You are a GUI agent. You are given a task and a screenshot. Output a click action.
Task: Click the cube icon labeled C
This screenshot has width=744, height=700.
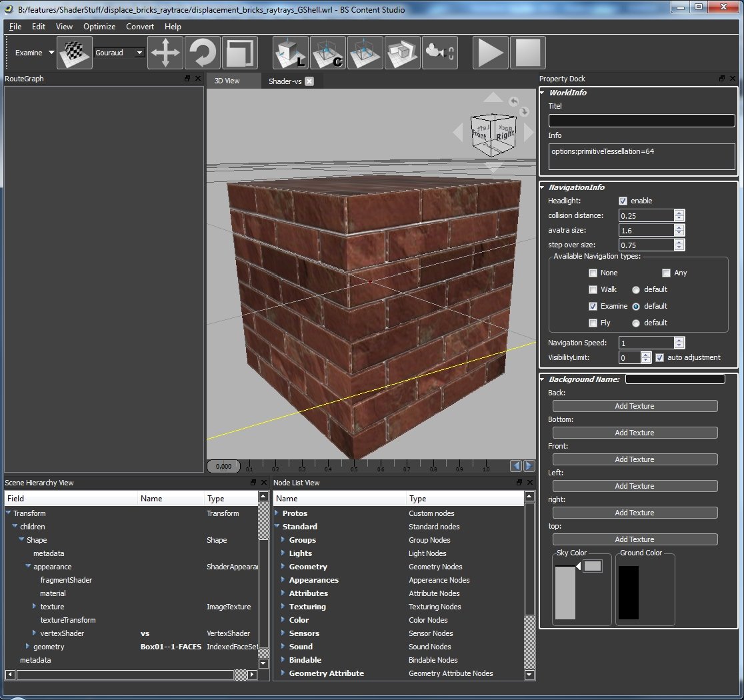[x=328, y=53]
